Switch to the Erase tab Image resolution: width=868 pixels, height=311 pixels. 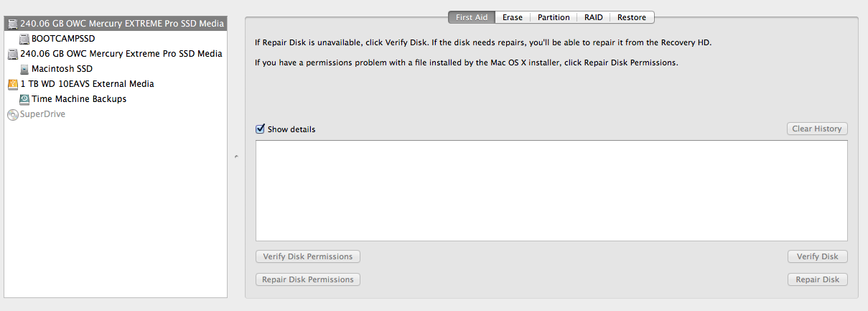pos(513,17)
